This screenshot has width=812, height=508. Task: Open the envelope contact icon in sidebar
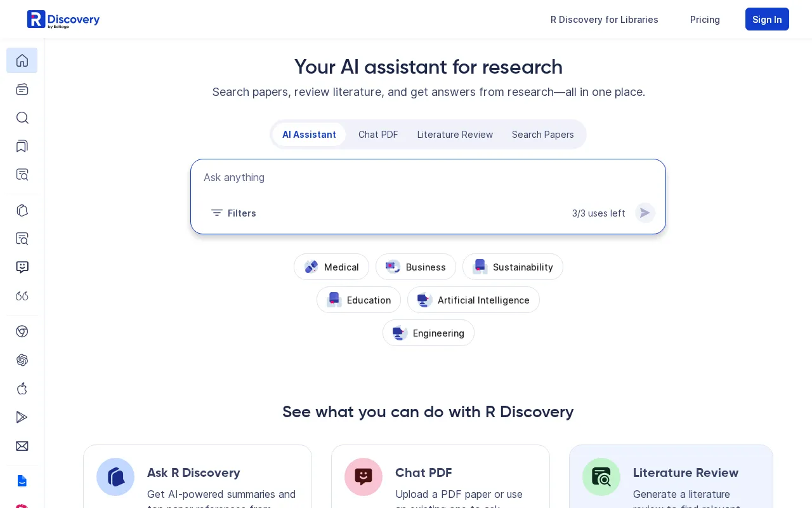[x=22, y=446]
